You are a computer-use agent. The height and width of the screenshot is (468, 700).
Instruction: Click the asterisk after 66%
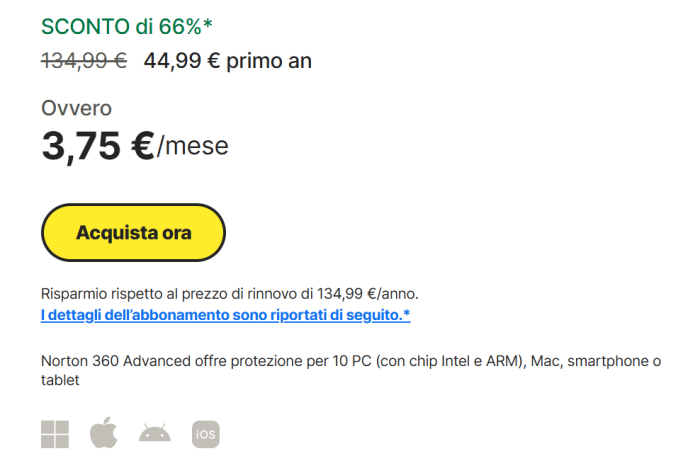click(208, 24)
